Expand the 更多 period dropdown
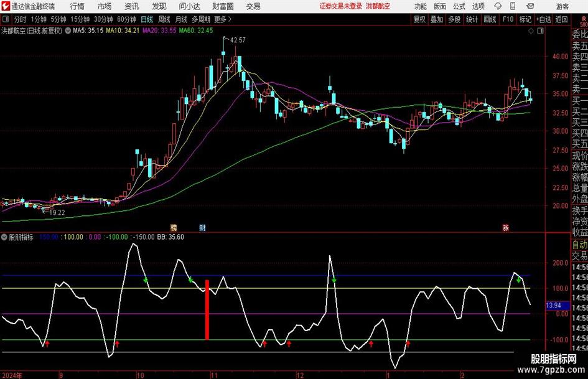This screenshot has width=588, height=379. click(221, 19)
